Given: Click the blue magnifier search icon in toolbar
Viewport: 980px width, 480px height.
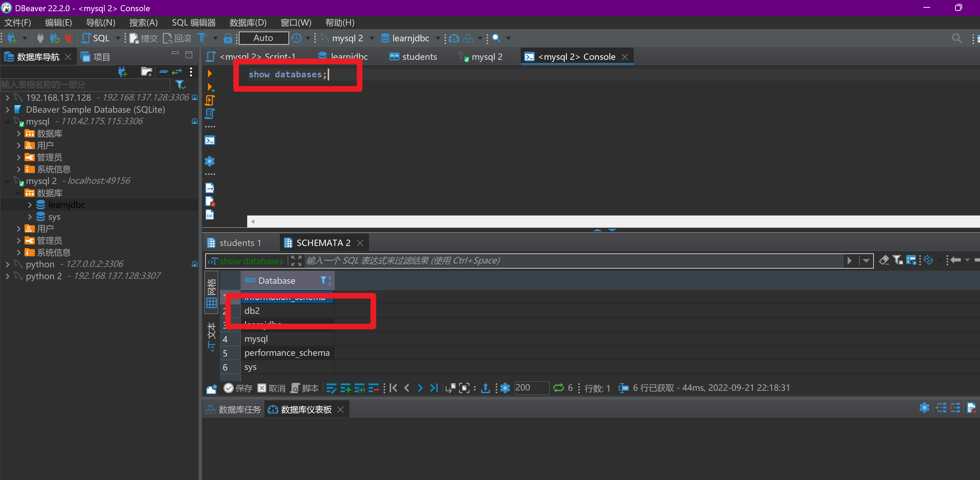Looking at the screenshot, I should [x=496, y=38].
